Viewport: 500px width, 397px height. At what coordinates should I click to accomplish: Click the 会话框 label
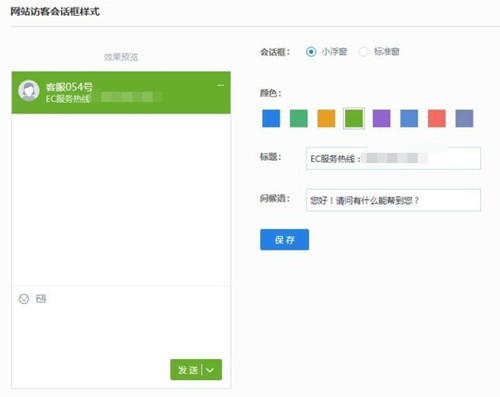coord(275,52)
